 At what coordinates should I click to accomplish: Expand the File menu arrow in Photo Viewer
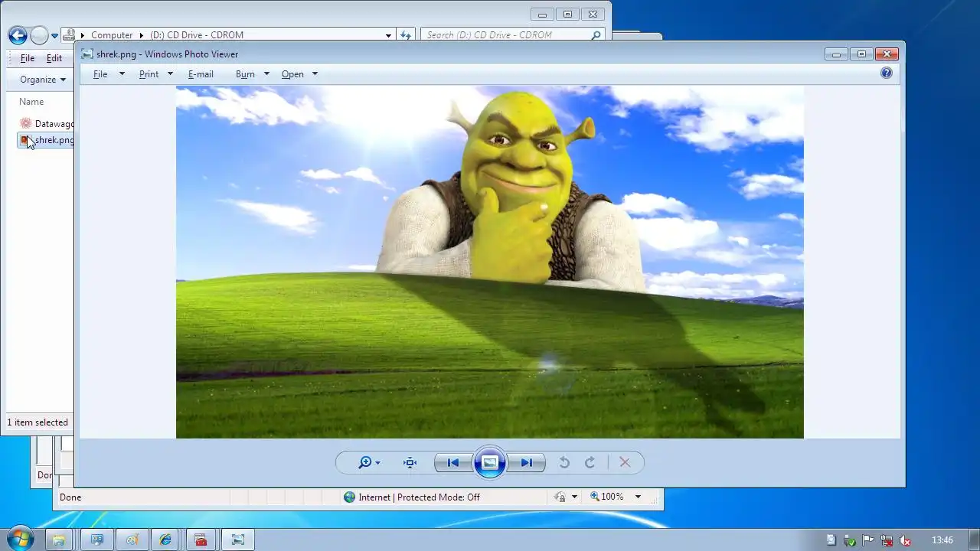122,74
